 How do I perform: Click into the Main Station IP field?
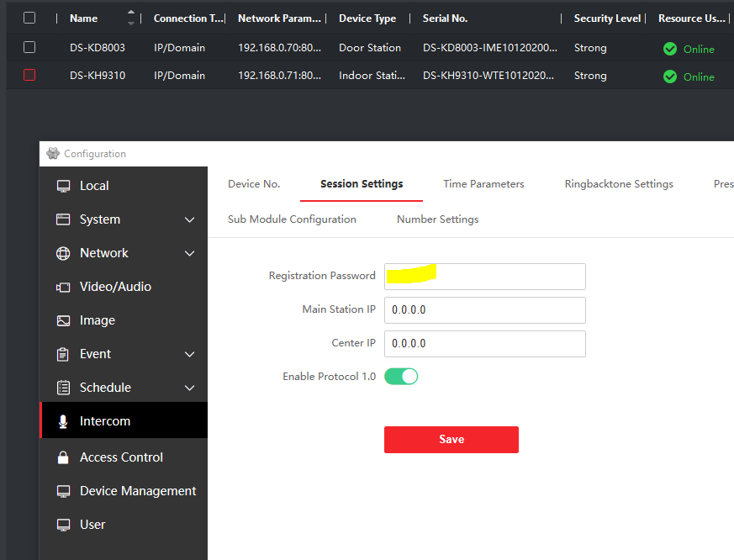tap(484, 309)
